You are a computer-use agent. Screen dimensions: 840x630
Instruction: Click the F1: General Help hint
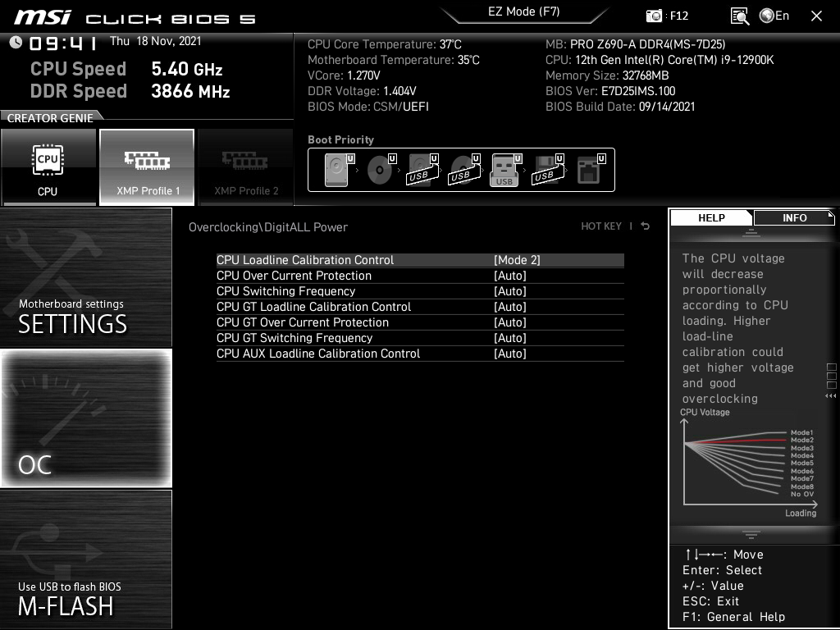pyautogui.click(x=733, y=617)
